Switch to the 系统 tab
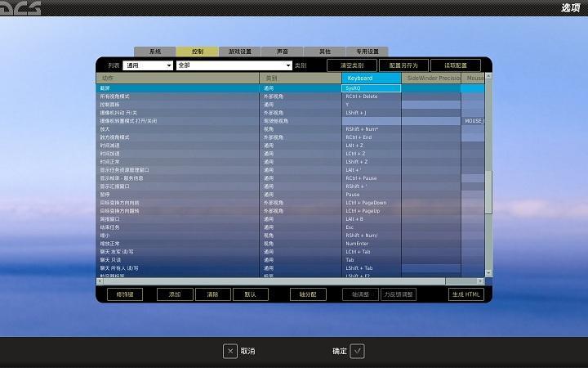588x368 pixels. coord(155,52)
